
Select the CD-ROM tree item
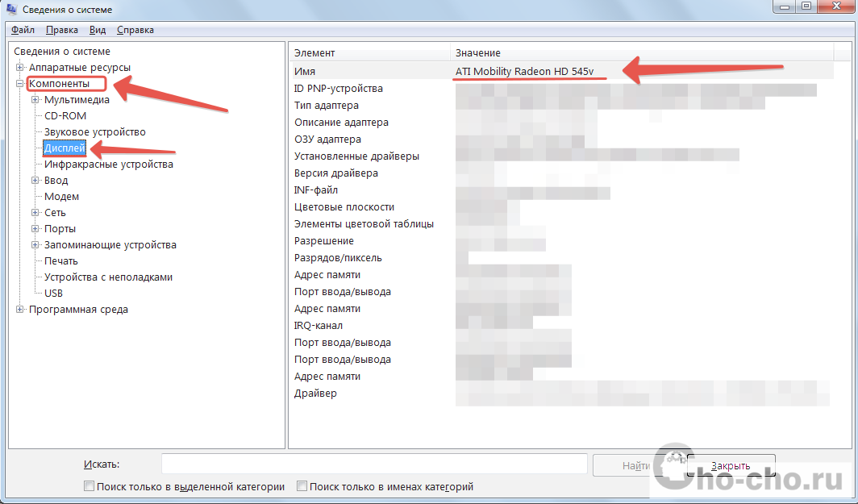65,116
